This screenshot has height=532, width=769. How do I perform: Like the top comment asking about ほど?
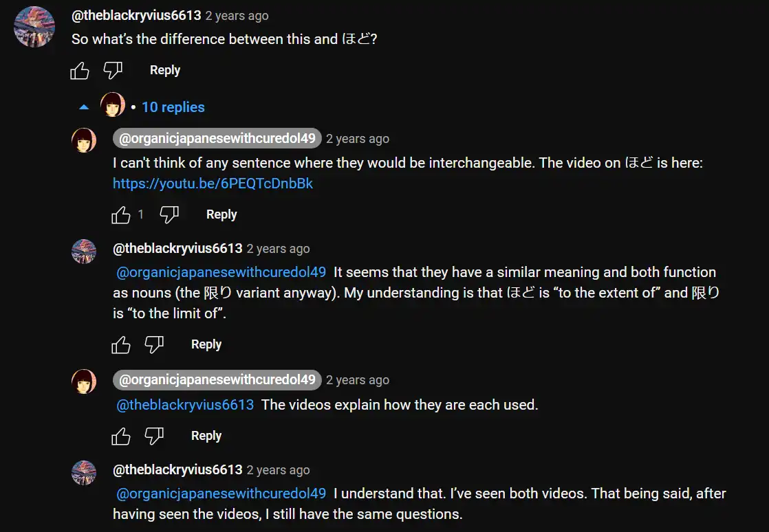(x=80, y=70)
